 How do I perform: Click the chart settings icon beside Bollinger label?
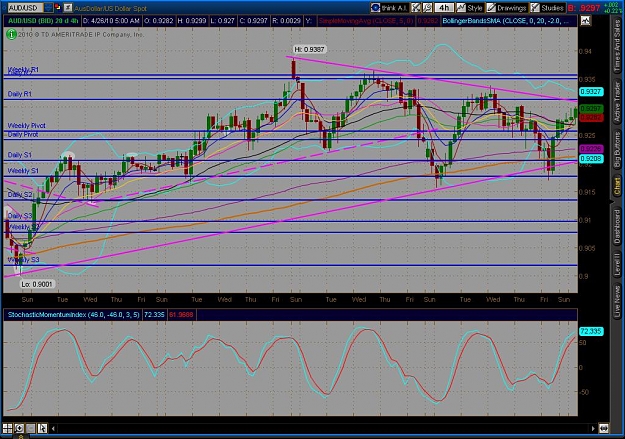click(x=585, y=21)
